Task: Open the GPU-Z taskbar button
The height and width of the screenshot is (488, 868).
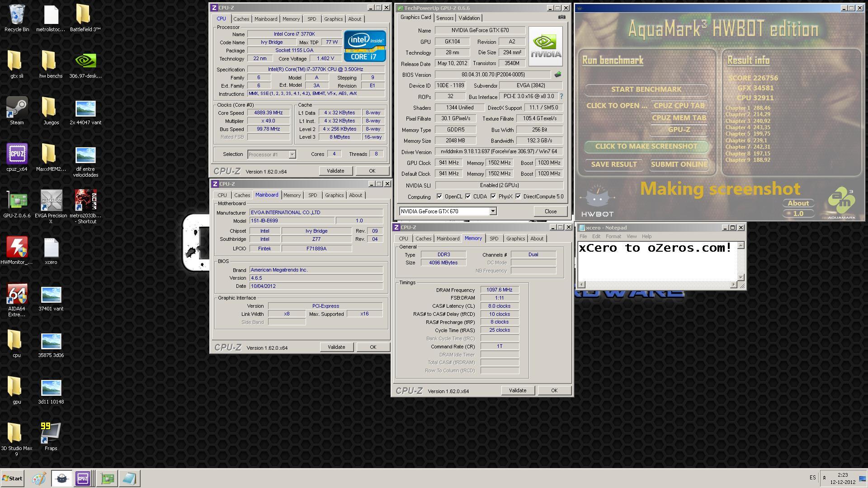Action: pyautogui.click(x=107, y=478)
